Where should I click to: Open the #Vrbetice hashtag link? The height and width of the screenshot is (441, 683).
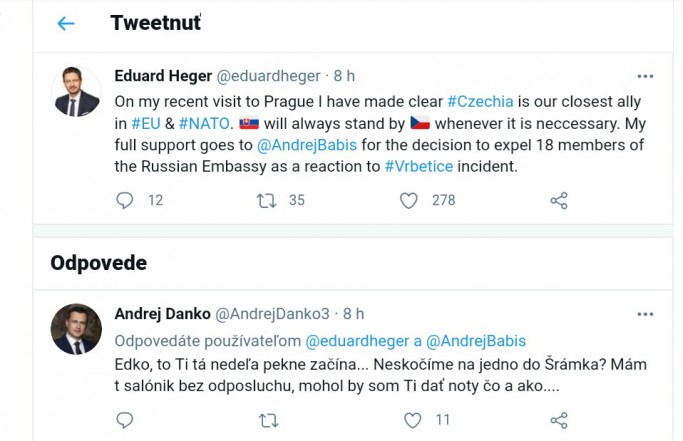pyautogui.click(x=420, y=167)
